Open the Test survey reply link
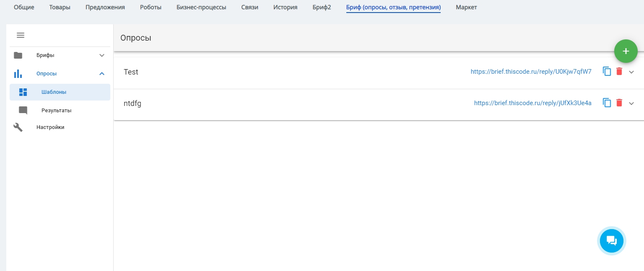This screenshot has width=644, height=271. pyautogui.click(x=531, y=72)
